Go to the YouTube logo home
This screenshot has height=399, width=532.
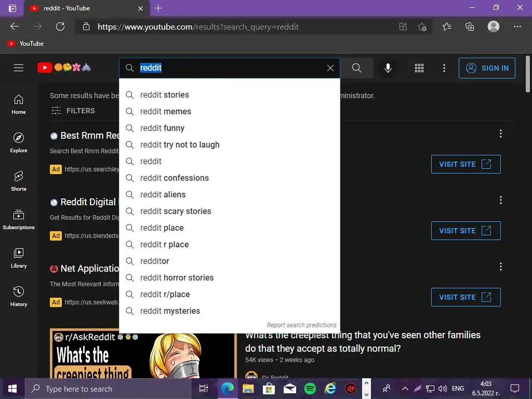(64, 68)
